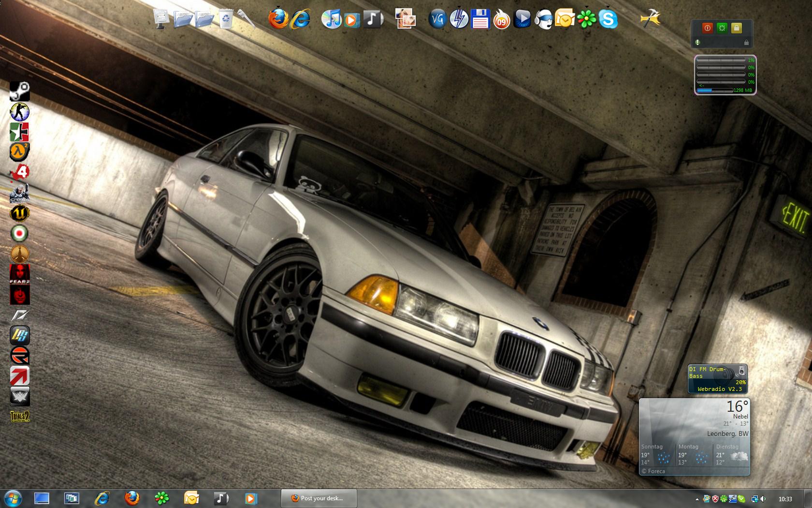Open the blue play-arrow player in dock
Image resolution: width=812 pixels, height=508 pixels.
coord(522,19)
